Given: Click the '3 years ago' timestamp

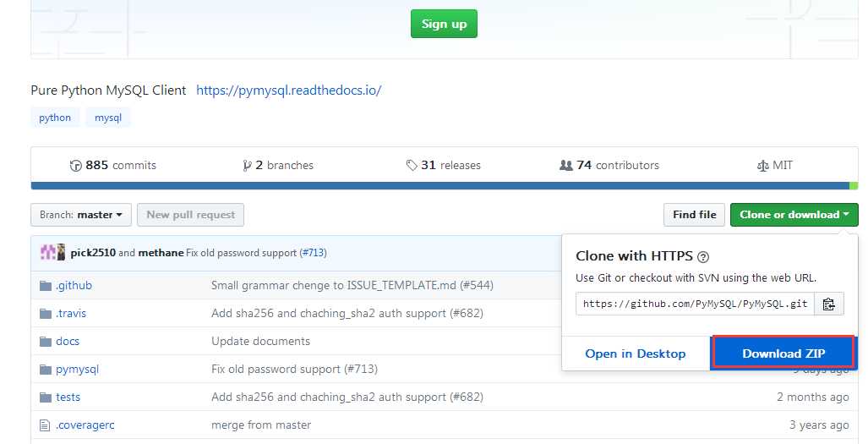Looking at the screenshot, I should (x=819, y=425).
